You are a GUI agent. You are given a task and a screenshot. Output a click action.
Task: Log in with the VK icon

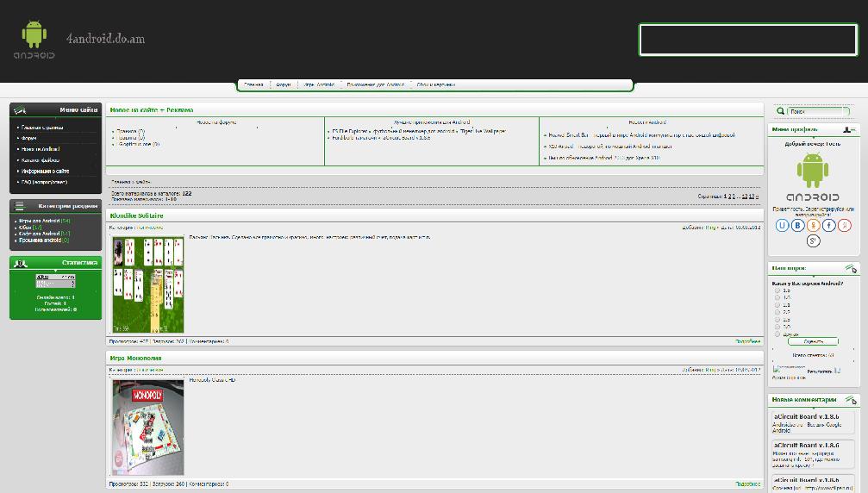(x=798, y=225)
